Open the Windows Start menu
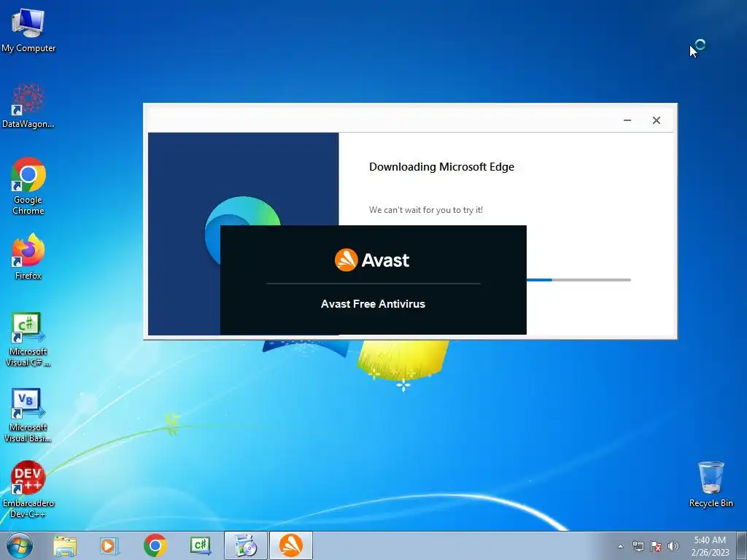Image resolution: width=747 pixels, height=560 pixels. 20,545
